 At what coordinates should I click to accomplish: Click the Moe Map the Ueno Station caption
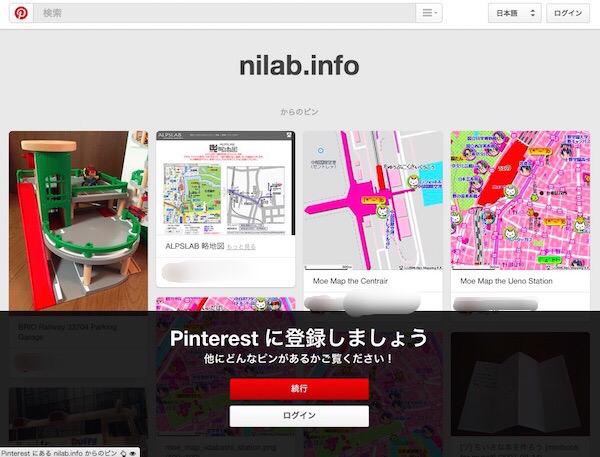[x=506, y=281]
